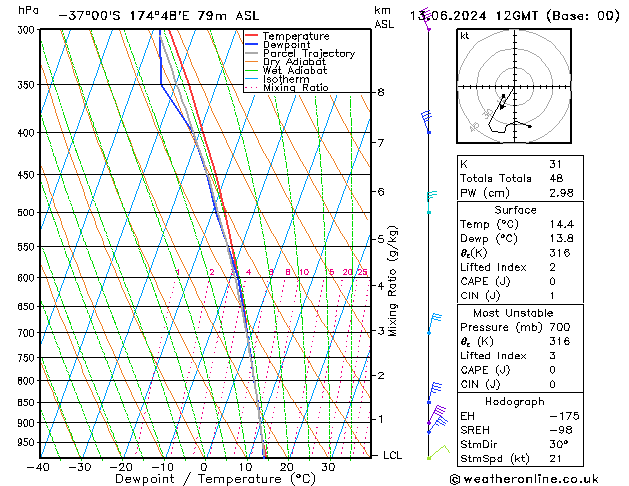The image size is (629, 486).
Task: Select the Isotherm legend label
Action: click(x=286, y=79)
